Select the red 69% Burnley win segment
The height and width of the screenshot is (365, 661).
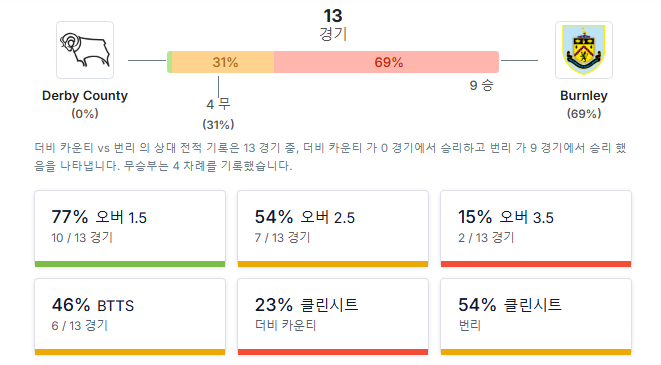387,62
